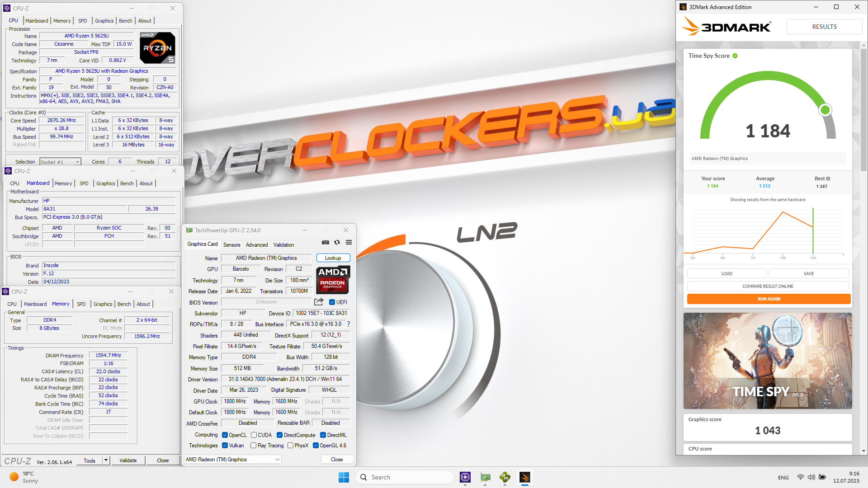The width and height of the screenshot is (868, 488).
Task: Click the ENG language indicator
Action: pyautogui.click(x=783, y=478)
